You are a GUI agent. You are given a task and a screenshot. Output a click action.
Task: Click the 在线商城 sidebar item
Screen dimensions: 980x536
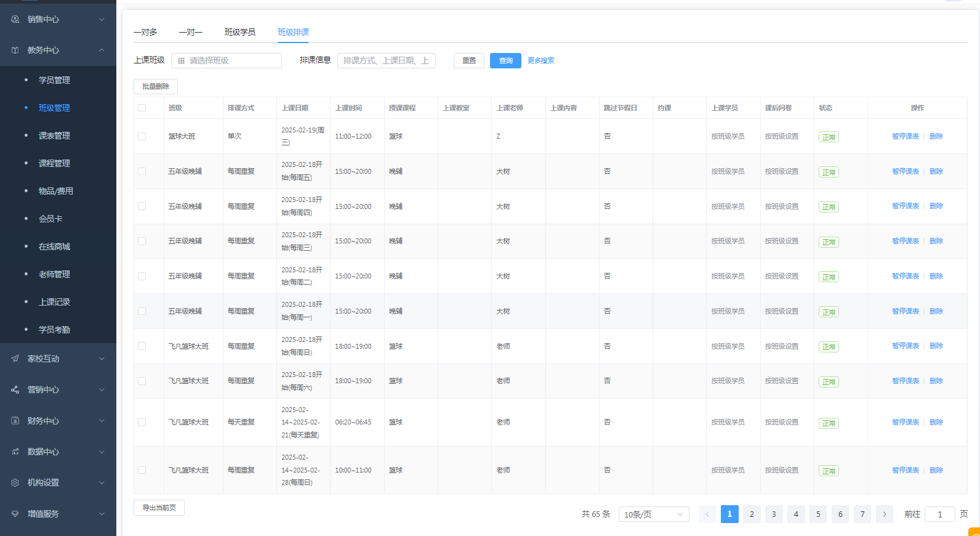click(54, 246)
